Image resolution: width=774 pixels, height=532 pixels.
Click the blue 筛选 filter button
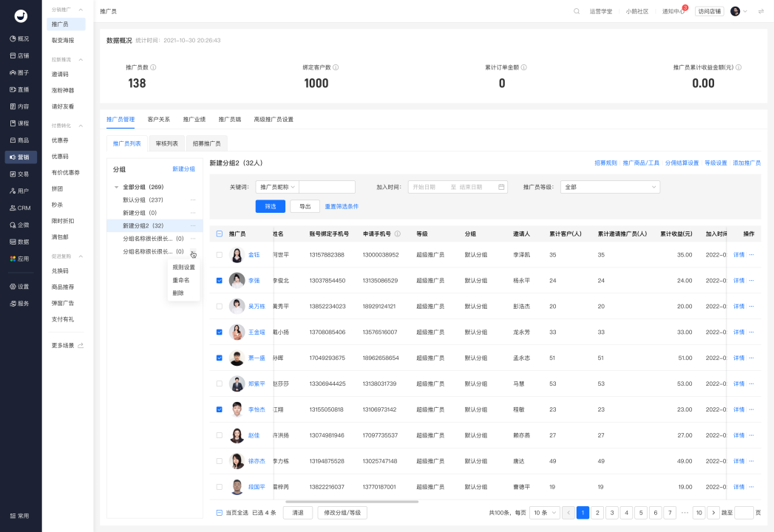click(271, 206)
